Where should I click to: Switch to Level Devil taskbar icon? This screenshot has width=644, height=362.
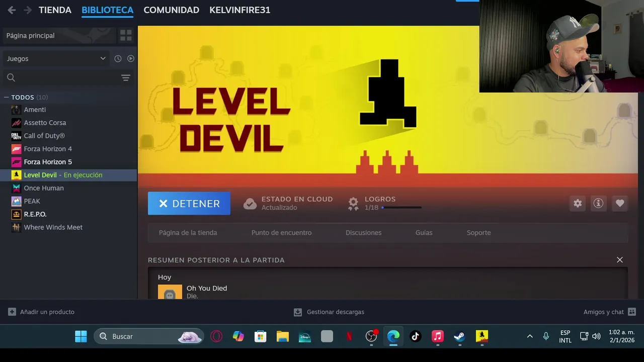(482, 336)
